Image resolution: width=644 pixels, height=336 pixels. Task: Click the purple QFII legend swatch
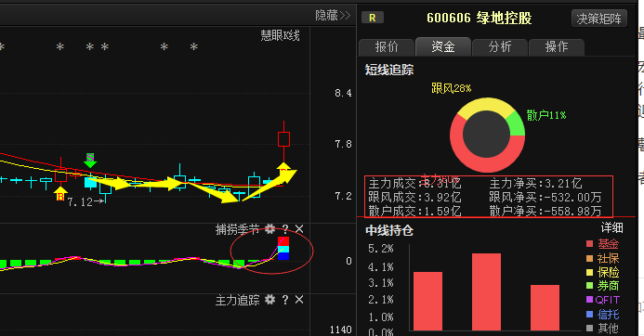point(590,300)
